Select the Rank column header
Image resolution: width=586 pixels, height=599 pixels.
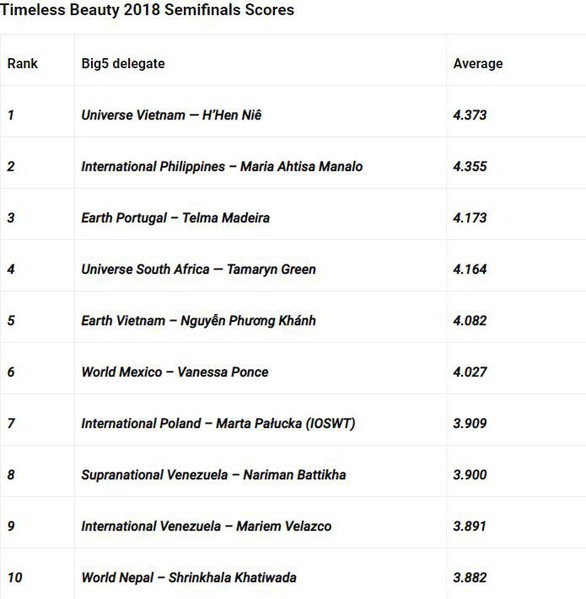pos(23,63)
